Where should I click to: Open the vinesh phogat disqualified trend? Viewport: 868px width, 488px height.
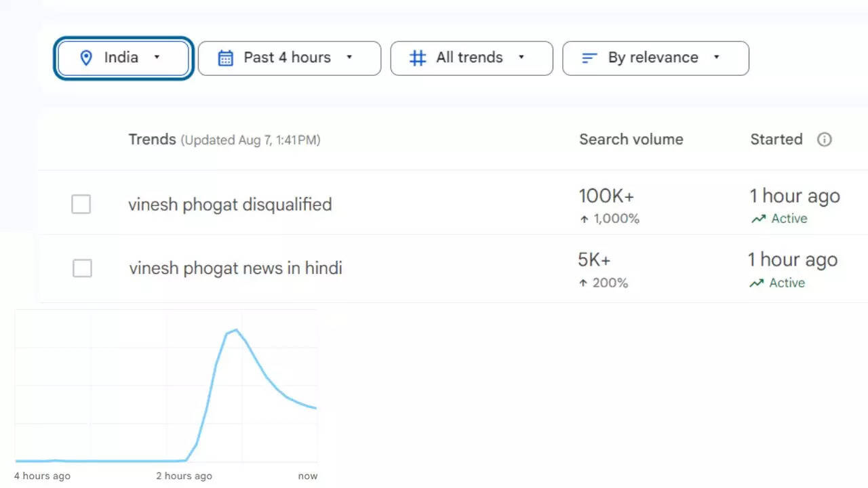[x=230, y=205]
